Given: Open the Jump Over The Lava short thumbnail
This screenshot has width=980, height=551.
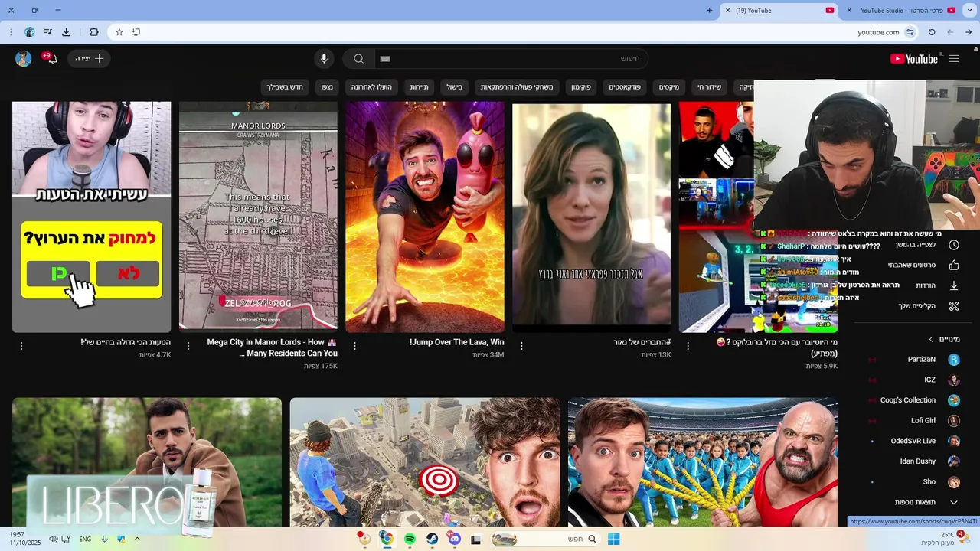Looking at the screenshot, I should click(x=424, y=217).
